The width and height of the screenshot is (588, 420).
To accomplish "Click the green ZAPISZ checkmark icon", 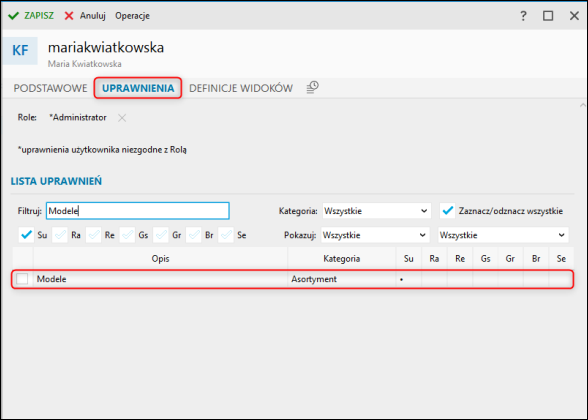I will point(14,16).
